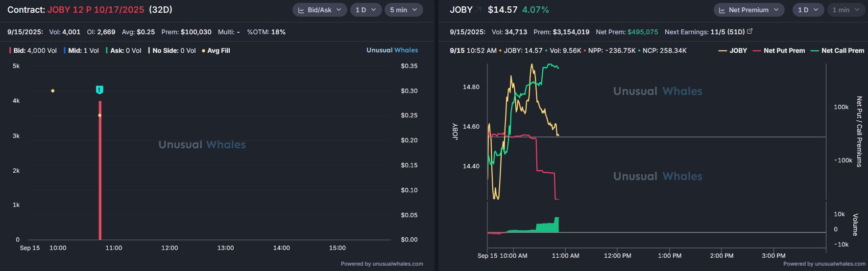Toggle the Mid 1 Vol legend series
The height and width of the screenshot is (271, 868).
tap(81, 50)
